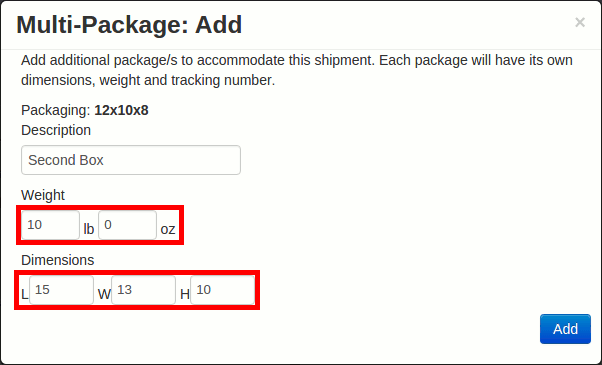Click the Packaging label text
Screen dimensions: 602x365
coord(56,110)
